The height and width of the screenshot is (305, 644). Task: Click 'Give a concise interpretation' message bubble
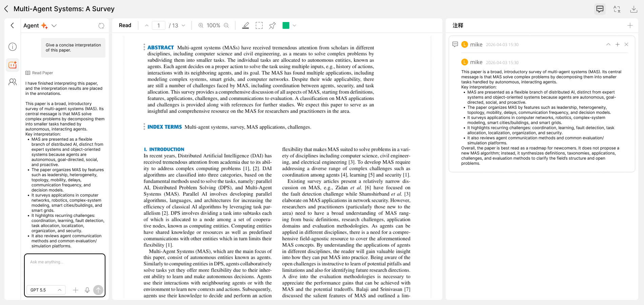pos(73,48)
